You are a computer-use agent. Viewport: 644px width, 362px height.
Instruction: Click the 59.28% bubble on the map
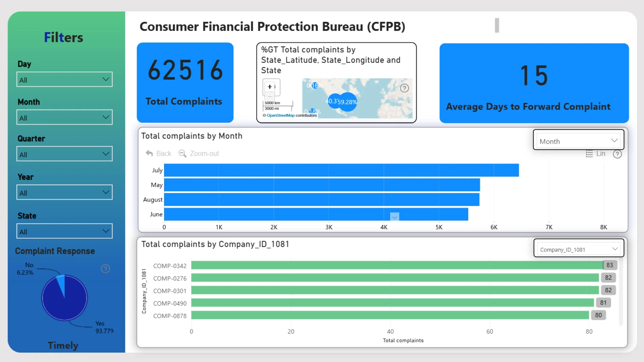pos(349,102)
